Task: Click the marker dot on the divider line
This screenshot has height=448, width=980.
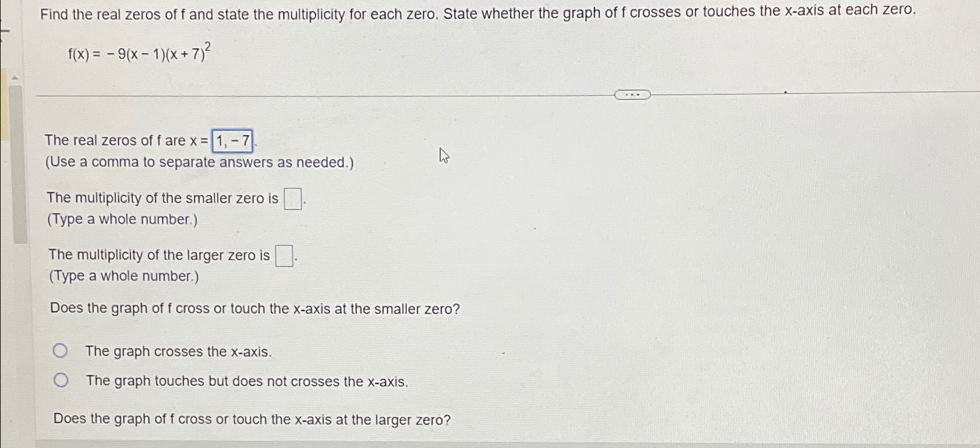Action: click(x=786, y=91)
